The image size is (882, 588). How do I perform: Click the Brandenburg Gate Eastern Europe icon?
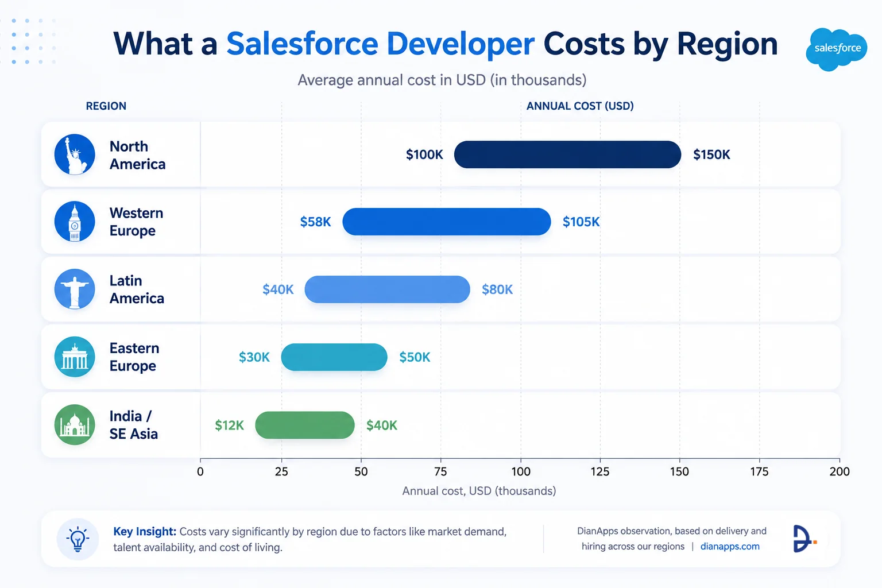[x=75, y=357]
